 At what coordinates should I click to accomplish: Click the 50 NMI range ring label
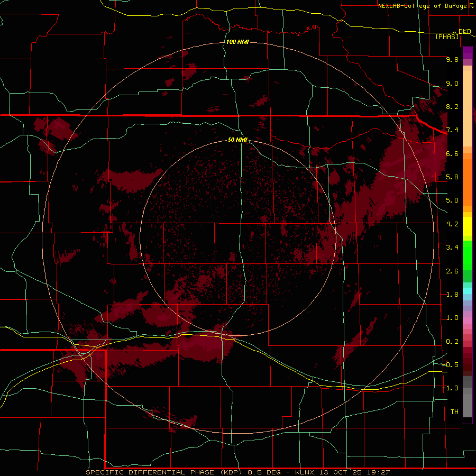[x=237, y=140]
